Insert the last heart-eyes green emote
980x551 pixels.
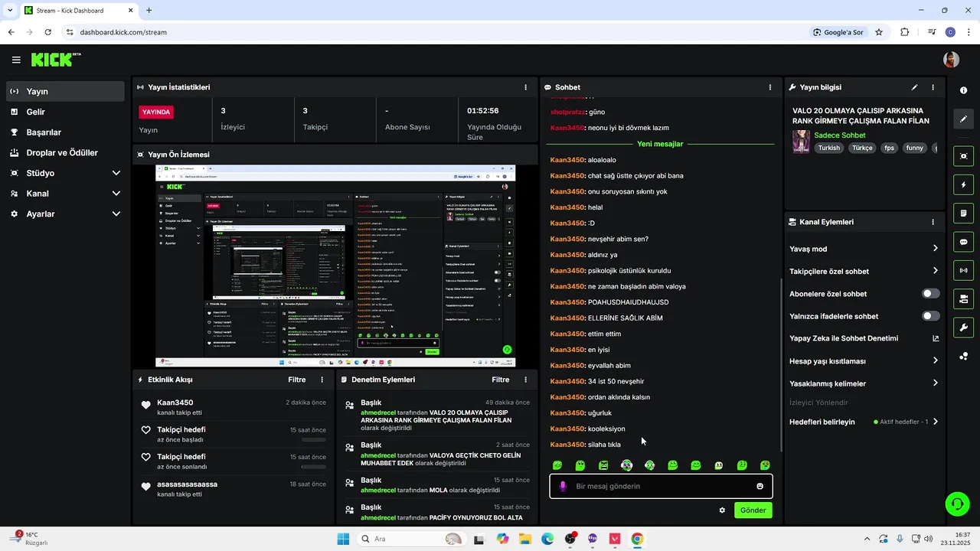coord(765,465)
